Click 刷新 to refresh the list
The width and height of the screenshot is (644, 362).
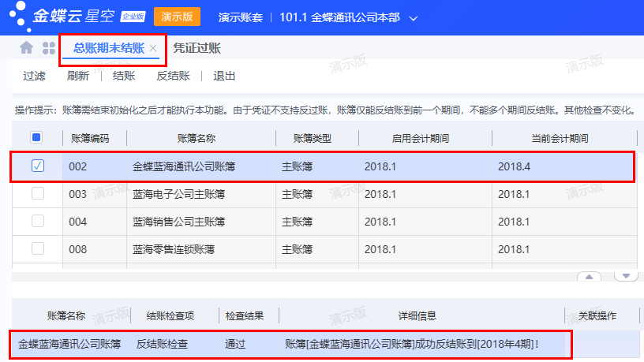(78, 76)
